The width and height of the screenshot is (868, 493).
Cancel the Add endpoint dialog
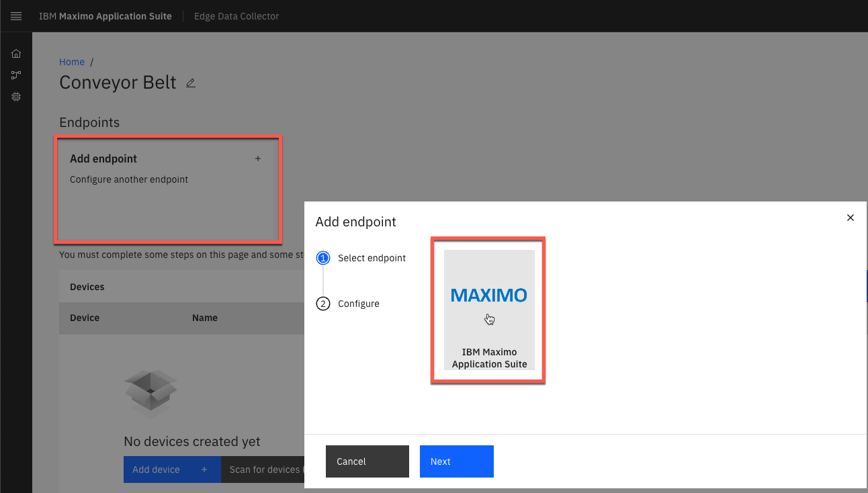367,461
